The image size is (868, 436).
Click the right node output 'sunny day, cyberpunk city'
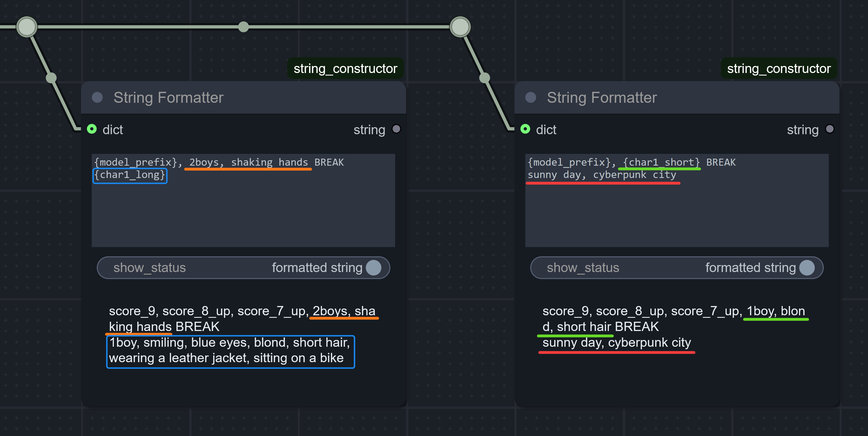coord(617,343)
